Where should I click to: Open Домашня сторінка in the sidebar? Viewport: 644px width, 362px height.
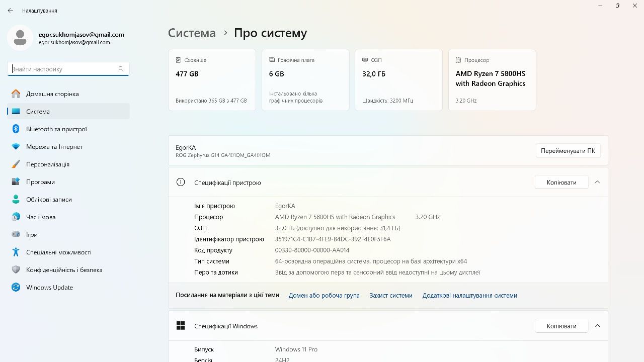click(x=68, y=94)
